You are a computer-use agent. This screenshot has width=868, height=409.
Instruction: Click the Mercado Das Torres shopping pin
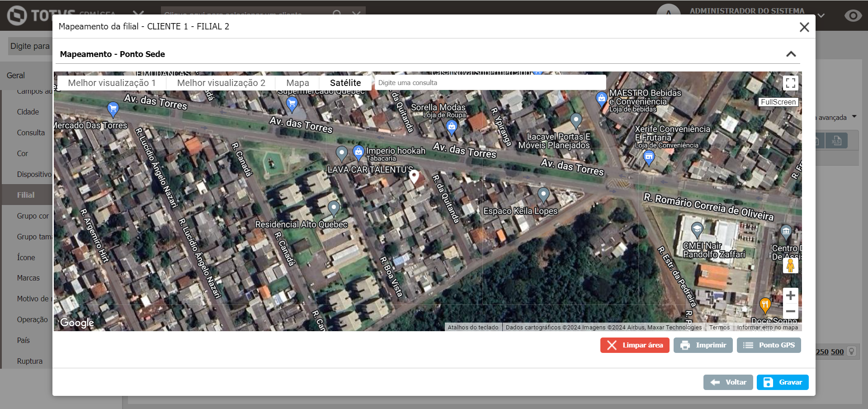(x=113, y=109)
